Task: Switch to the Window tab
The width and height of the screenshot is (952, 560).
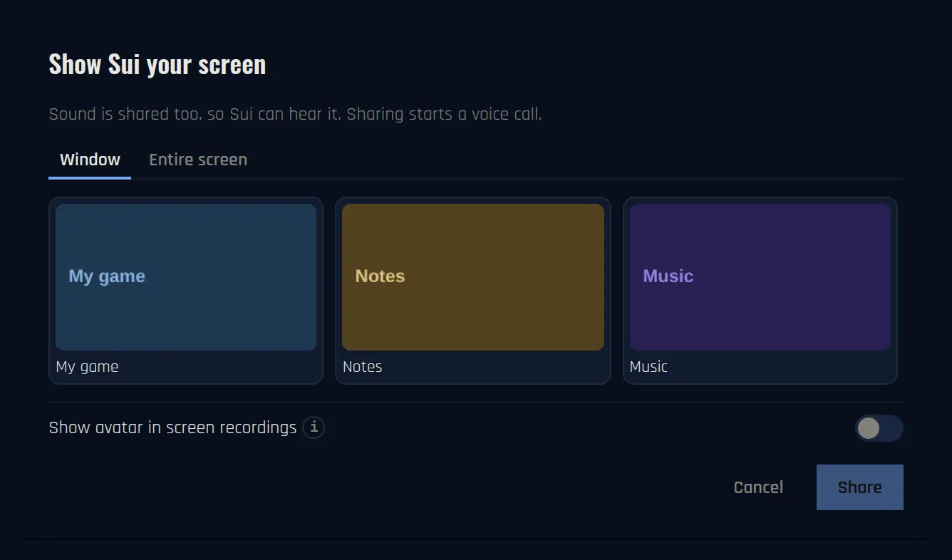Action: pos(90,160)
